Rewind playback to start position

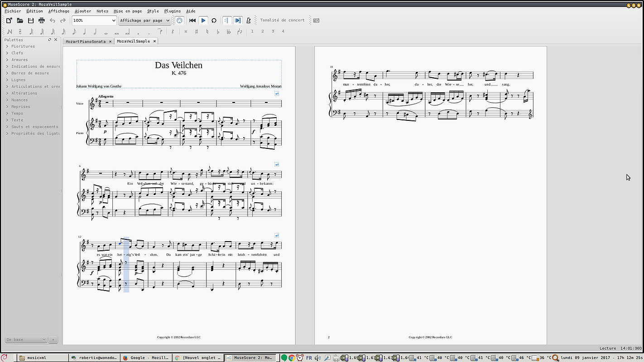[x=192, y=20]
